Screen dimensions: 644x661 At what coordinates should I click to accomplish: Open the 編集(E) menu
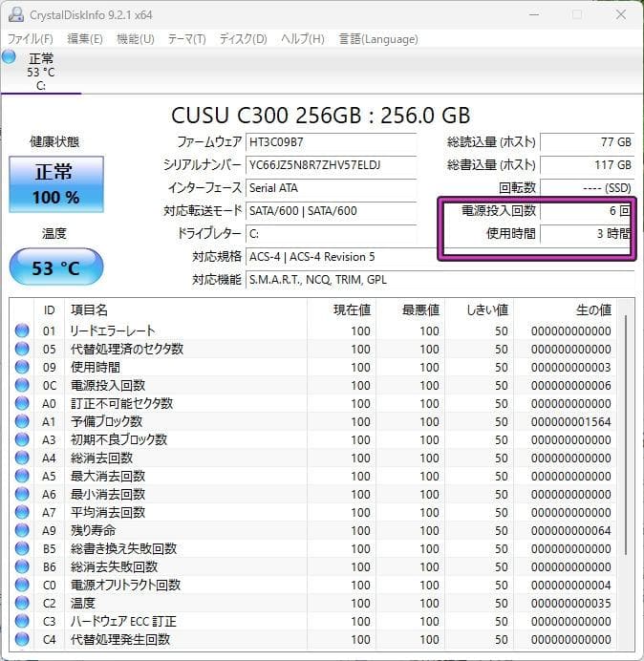click(85, 39)
